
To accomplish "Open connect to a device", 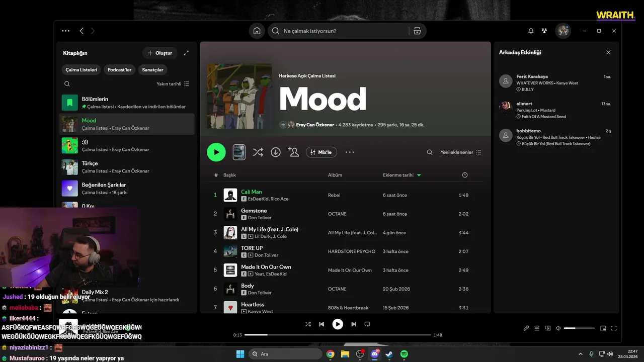I will pyautogui.click(x=548, y=328).
